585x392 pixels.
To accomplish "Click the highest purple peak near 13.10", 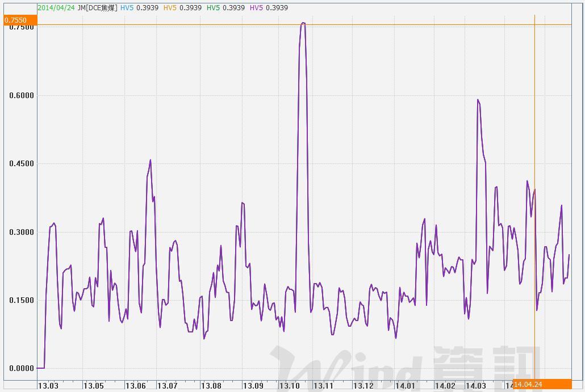I will tap(303, 23).
